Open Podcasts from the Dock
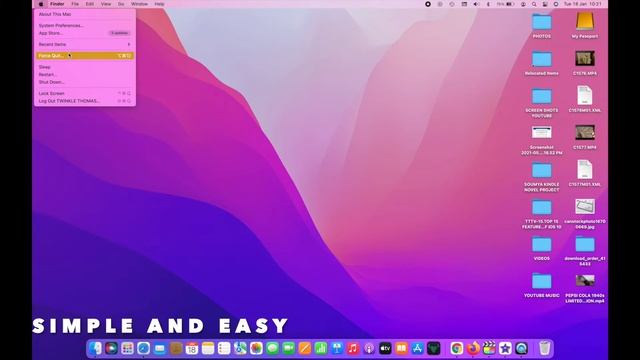Image resolution: width=640 pixels, height=360 pixels. (x=369, y=348)
